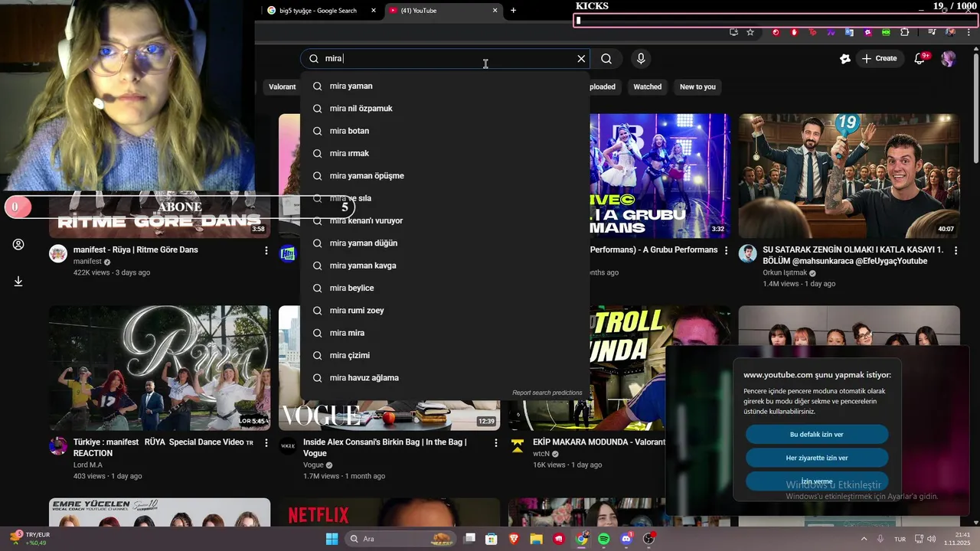Click the install app icon in address bar
Image resolution: width=980 pixels, height=551 pixels.
(x=733, y=32)
